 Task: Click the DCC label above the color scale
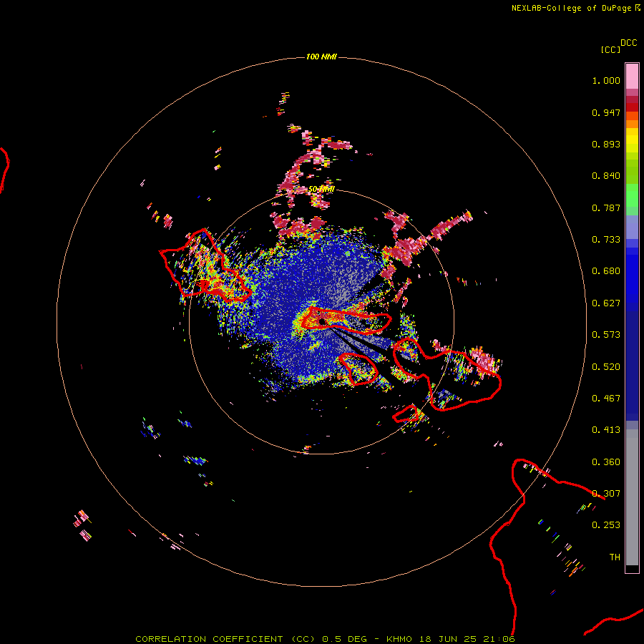pyautogui.click(x=629, y=43)
